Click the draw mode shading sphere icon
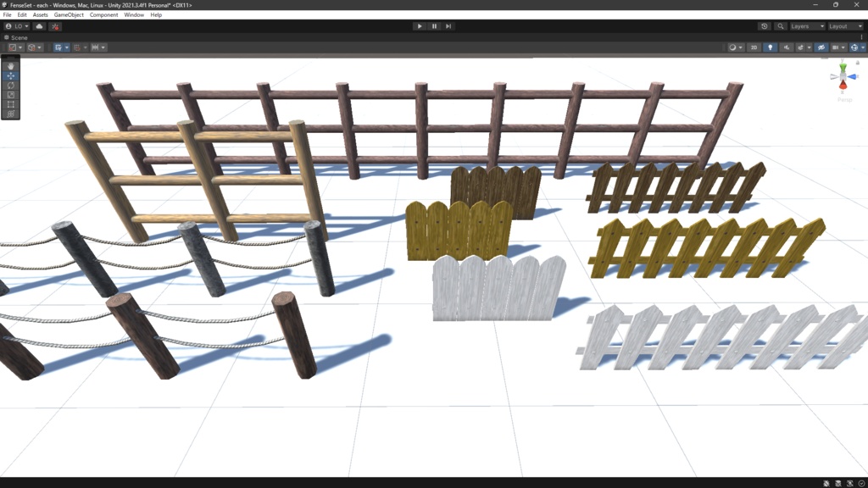 pyautogui.click(x=732, y=47)
